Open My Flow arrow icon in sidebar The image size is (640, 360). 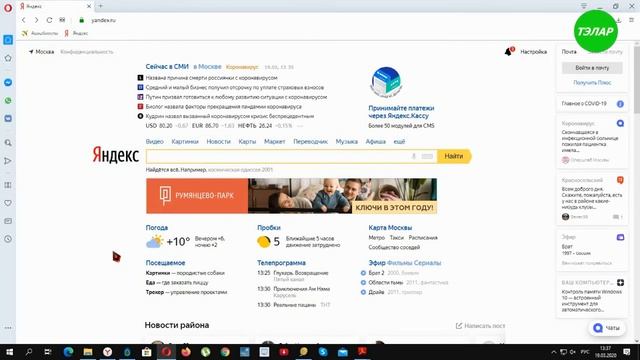8,161
